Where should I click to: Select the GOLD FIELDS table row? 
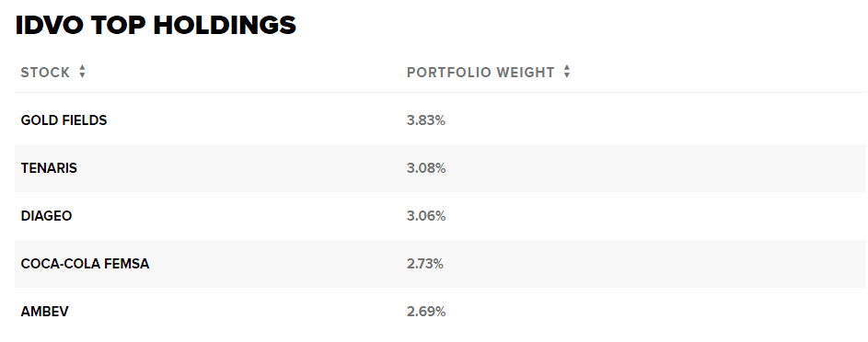[x=440, y=120]
